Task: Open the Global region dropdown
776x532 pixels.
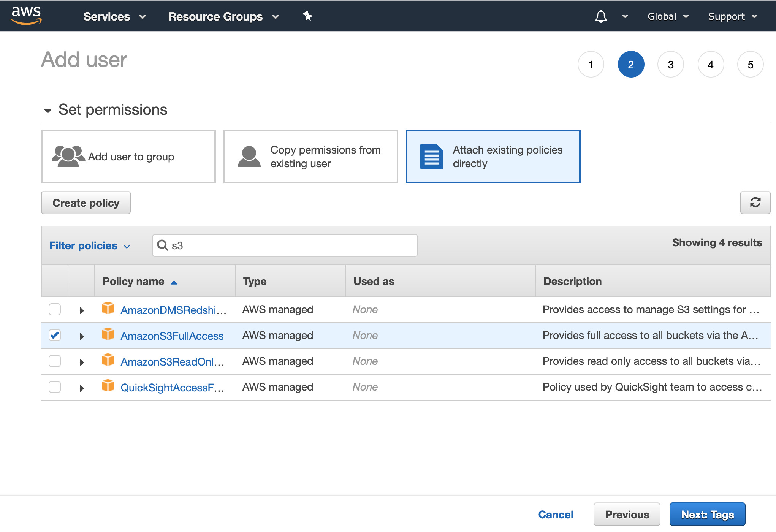Action: (x=668, y=16)
